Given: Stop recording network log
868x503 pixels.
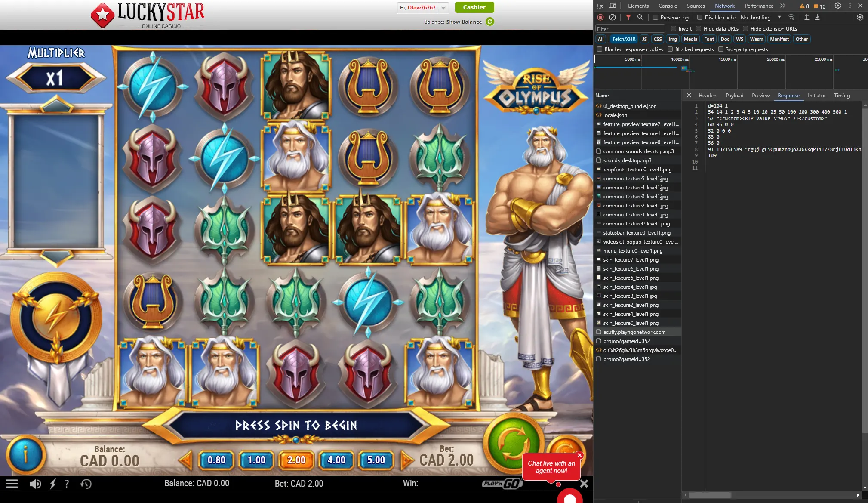Looking at the screenshot, I should (x=600, y=17).
